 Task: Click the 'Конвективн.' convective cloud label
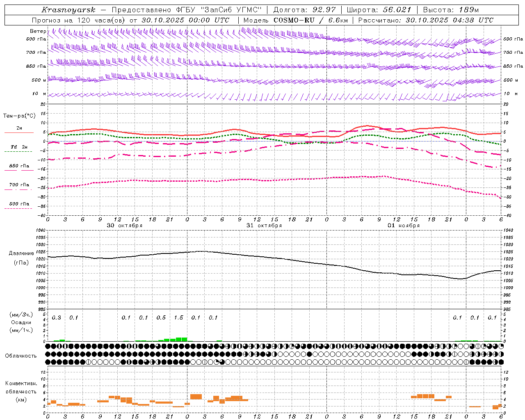pos(21,383)
